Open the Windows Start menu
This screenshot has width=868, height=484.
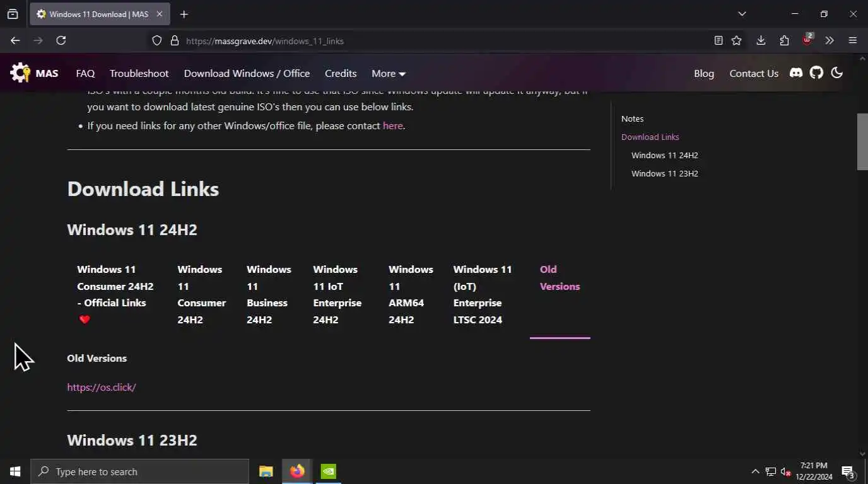click(15, 471)
